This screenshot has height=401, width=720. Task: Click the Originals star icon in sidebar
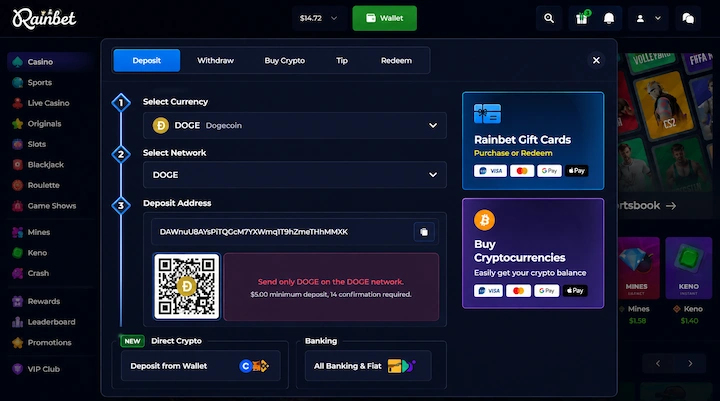coord(17,124)
